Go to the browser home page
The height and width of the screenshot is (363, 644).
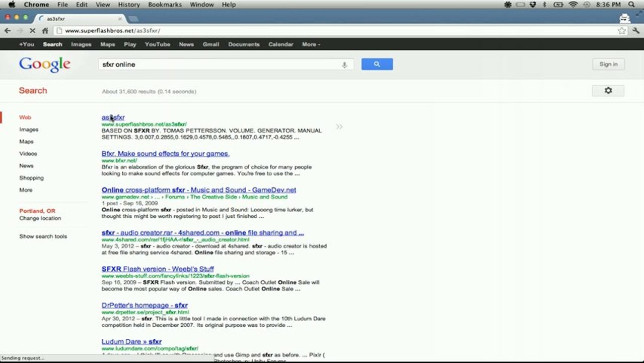coord(45,31)
